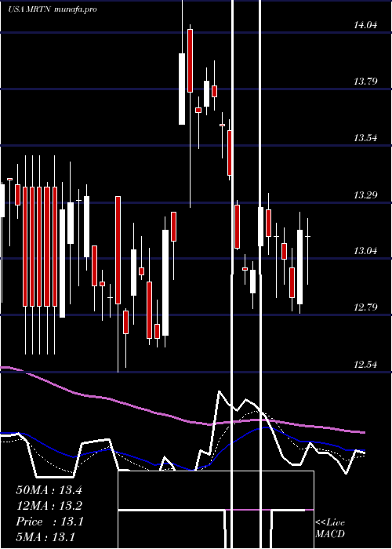Click the '50MA : 13.4' readout
392x549 pixels.
coord(49,490)
